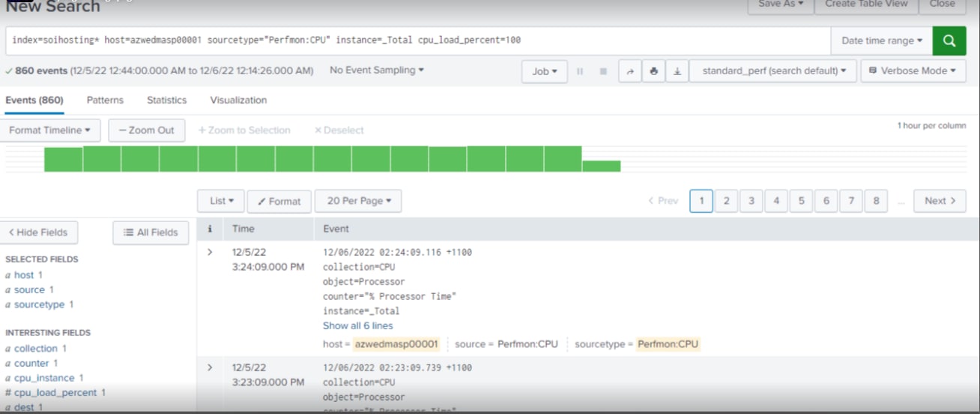Open the List display dropdown
Image resolution: width=980 pixels, height=414 pixels.
(x=222, y=201)
